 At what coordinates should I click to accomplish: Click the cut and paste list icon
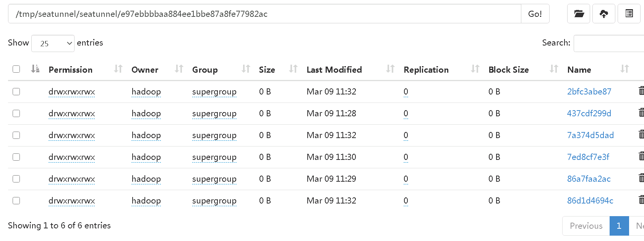tap(629, 14)
